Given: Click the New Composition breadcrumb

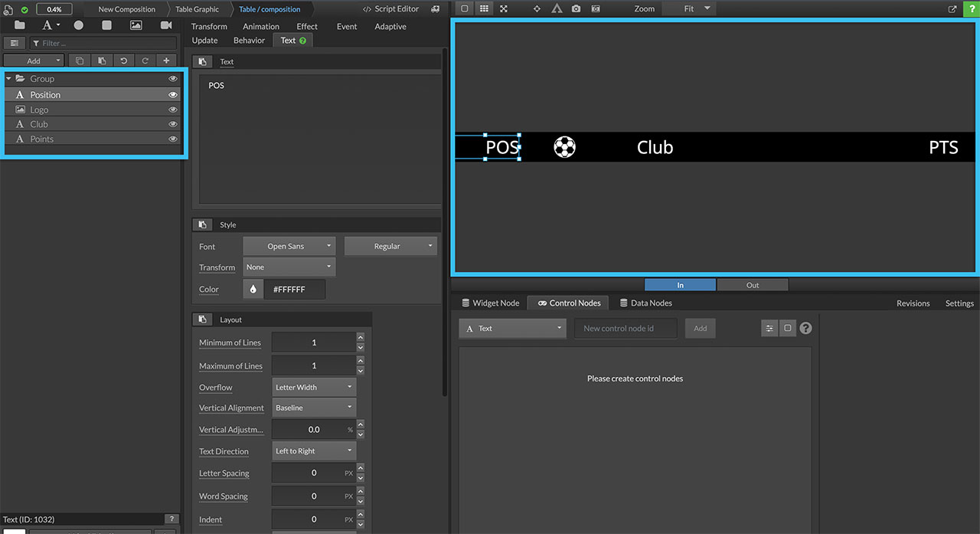Looking at the screenshot, I should [127, 9].
